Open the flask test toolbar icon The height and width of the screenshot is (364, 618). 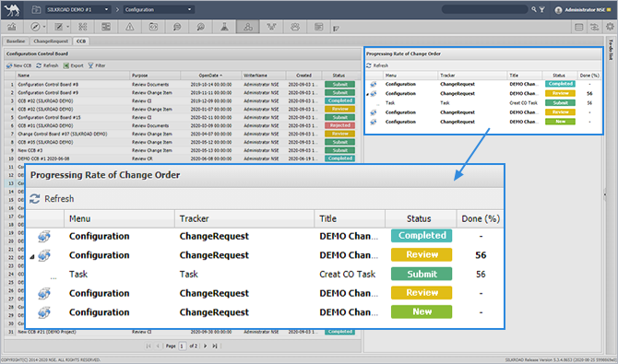tap(224, 27)
